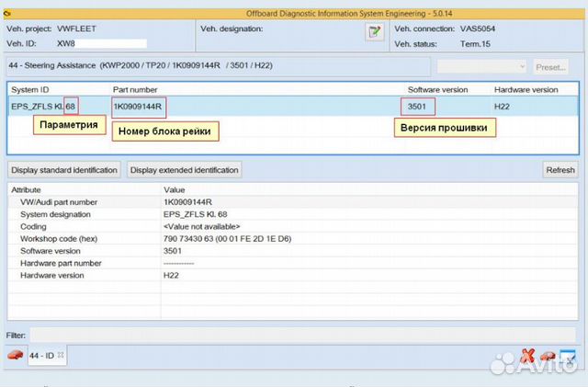Viewport: 588px width, 387px height.
Task: Click the red car icon beside 44 - ID tab
Action: point(16,355)
